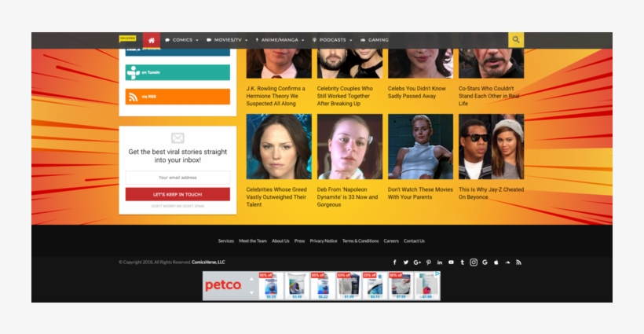
Task: Open the RSS feed icon in footer
Action: pyautogui.click(x=518, y=262)
